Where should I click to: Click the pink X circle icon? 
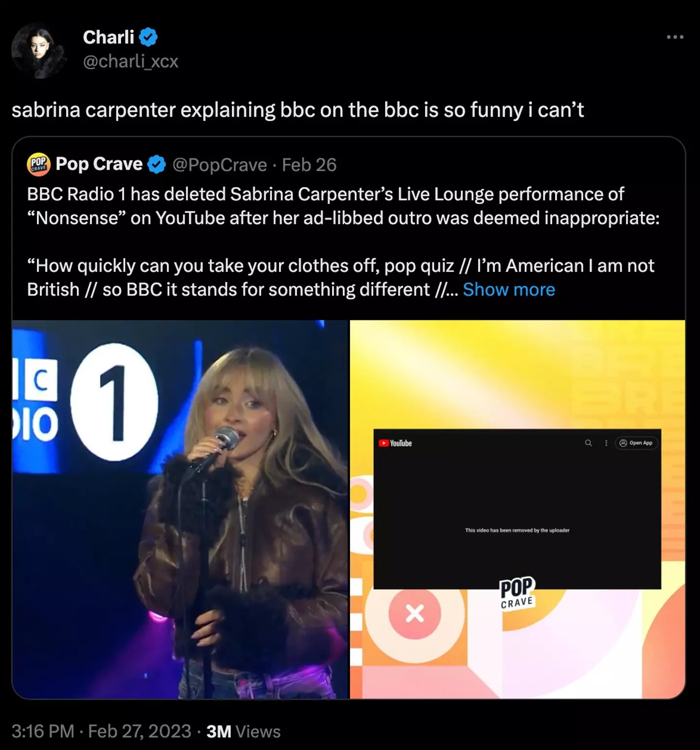tap(415, 613)
